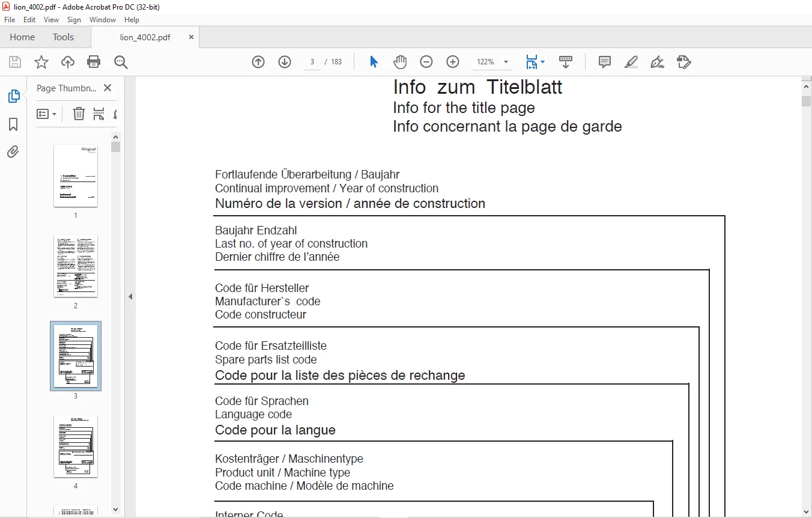Open the Attachments paperclip panel
The height and width of the screenshot is (518, 812).
point(13,151)
